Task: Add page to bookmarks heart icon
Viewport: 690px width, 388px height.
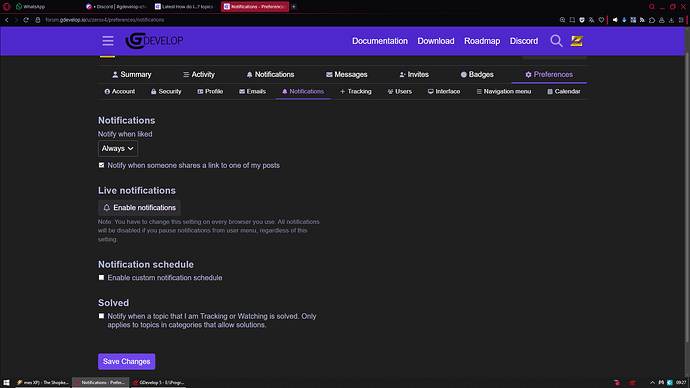Action: (x=601, y=20)
